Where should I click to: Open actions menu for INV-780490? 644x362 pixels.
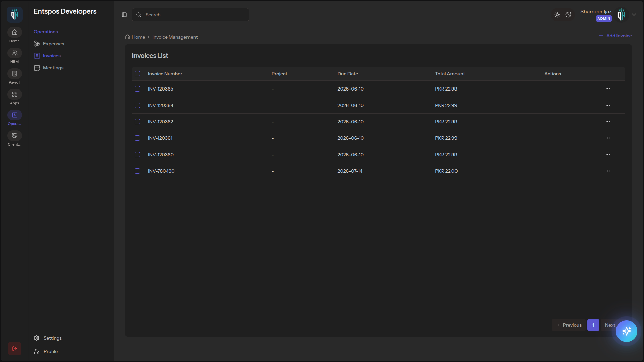(607, 171)
